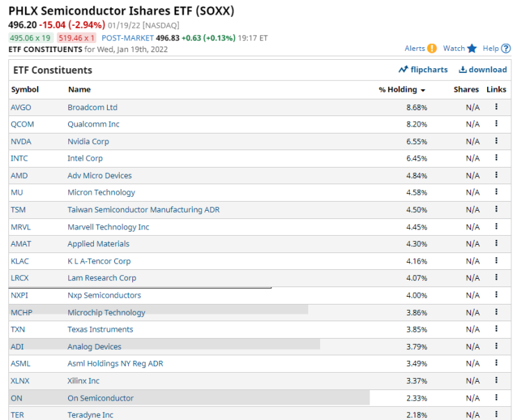517x420 pixels.
Task: Sort table by Symbol column header
Action: click(25, 89)
